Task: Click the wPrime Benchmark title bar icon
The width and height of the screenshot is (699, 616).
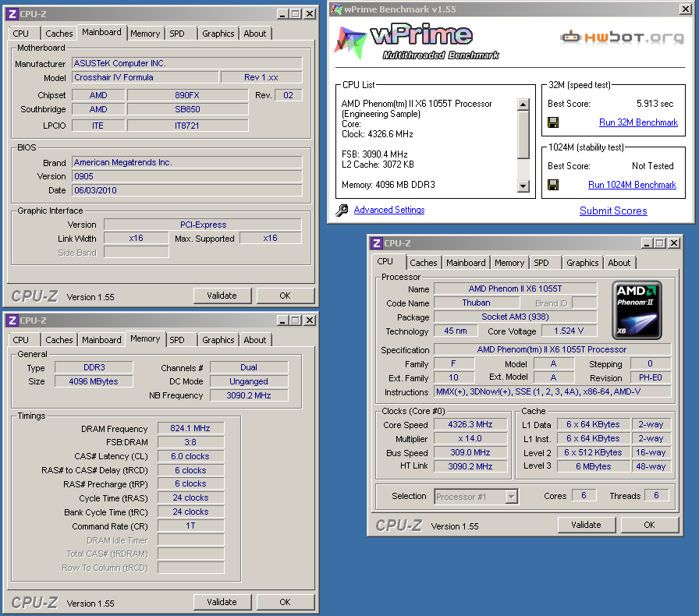Action: tap(336, 9)
